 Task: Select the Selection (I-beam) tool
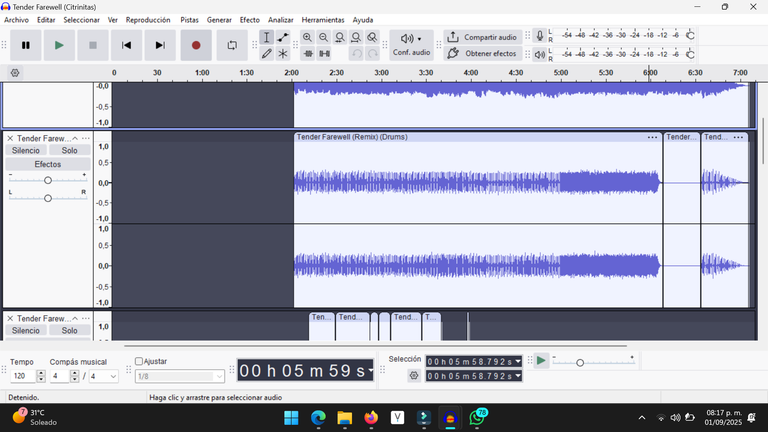click(266, 37)
